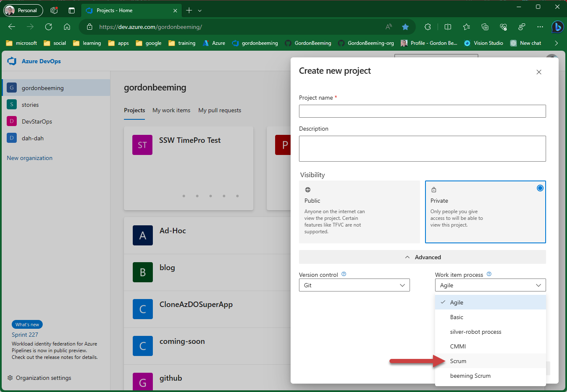The height and width of the screenshot is (392, 567).
Task: Open the Sprint 227 release notes link
Action: click(x=25, y=335)
